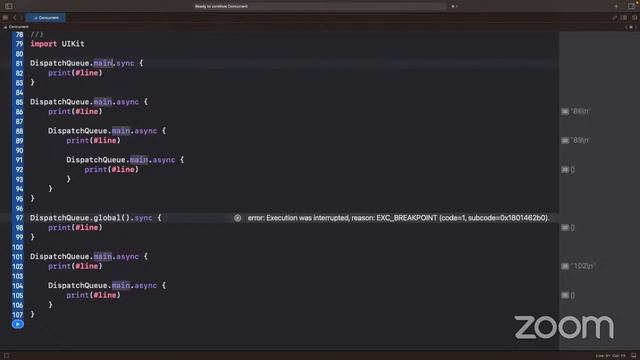The height and width of the screenshot is (360, 640).
Task: Click the '102\n' result value
Action: click(582, 266)
